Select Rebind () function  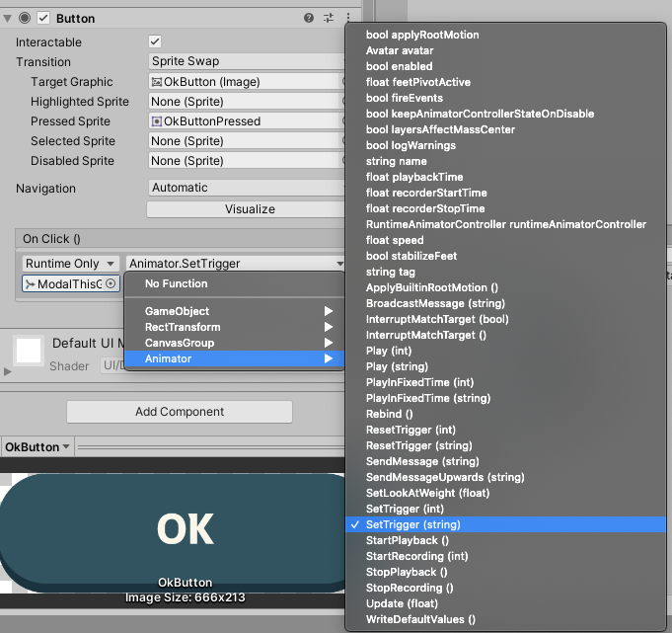pos(505,414)
